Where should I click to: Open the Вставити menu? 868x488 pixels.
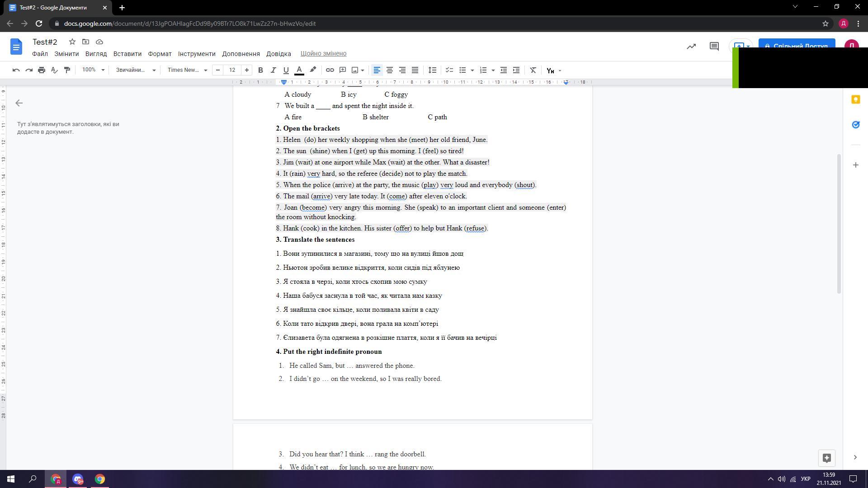127,53
